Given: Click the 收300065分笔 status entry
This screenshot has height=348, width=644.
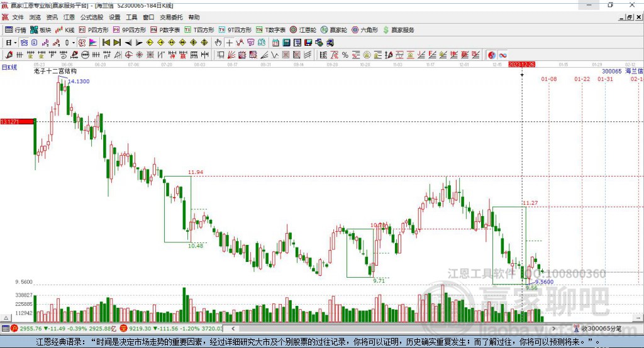Looking at the screenshot, I should pyautogui.click(x=597, y=329).
